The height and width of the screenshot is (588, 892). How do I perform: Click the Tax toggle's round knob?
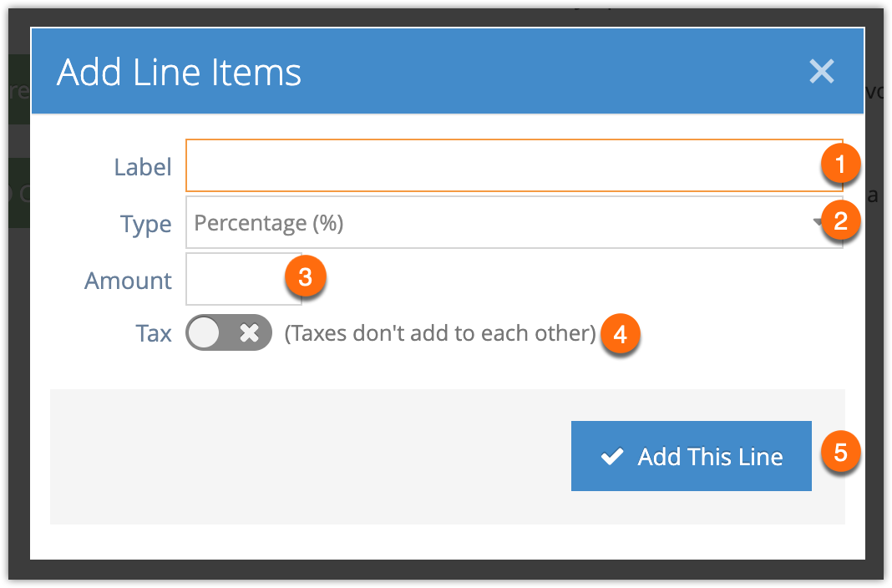pyautogui.click(x=204, y=332)
